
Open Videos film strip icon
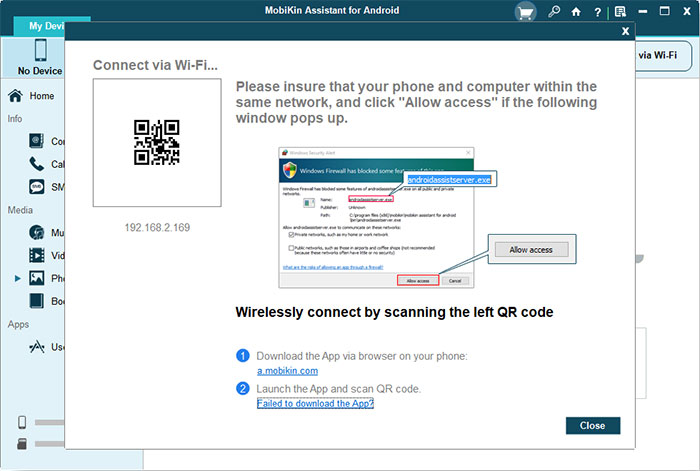37,255
